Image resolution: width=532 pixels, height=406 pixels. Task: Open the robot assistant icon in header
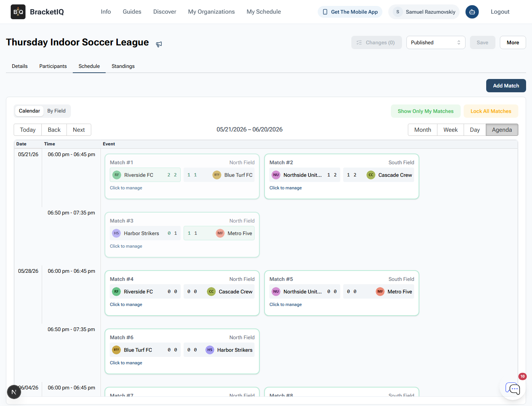(x=472, y=12)
